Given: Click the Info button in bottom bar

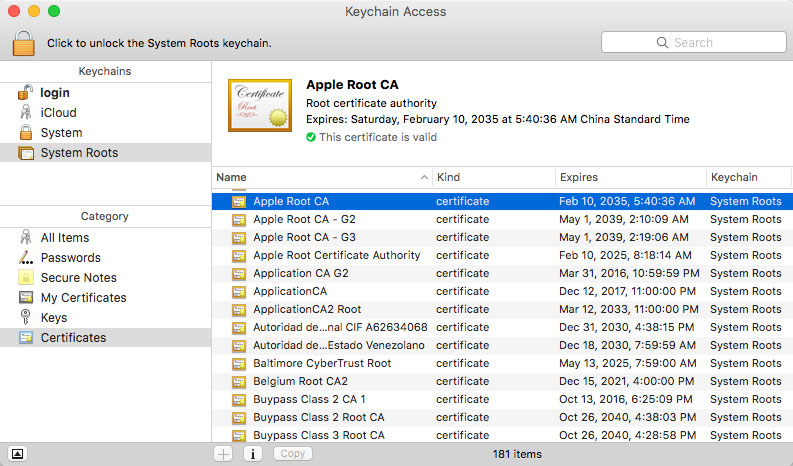Looking at the screenshot, I should pyautogui.click(x=253, y=454).
